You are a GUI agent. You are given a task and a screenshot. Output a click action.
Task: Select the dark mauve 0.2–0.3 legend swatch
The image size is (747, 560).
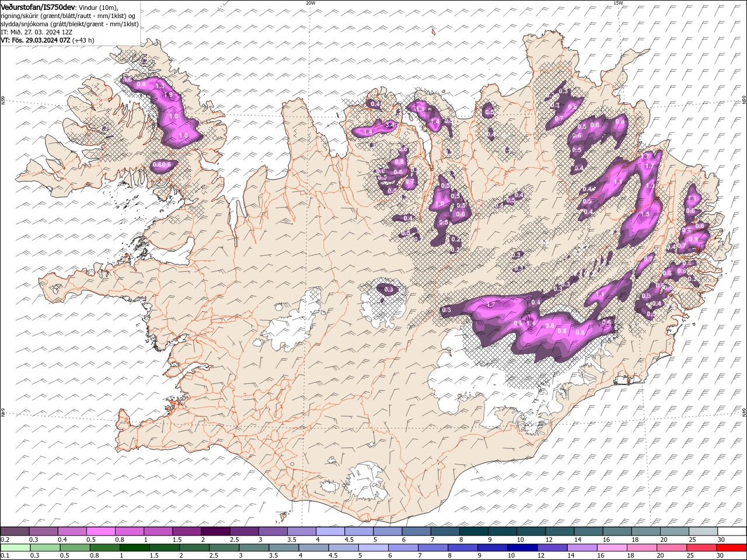pyautogui.click(x=15, y=531)
